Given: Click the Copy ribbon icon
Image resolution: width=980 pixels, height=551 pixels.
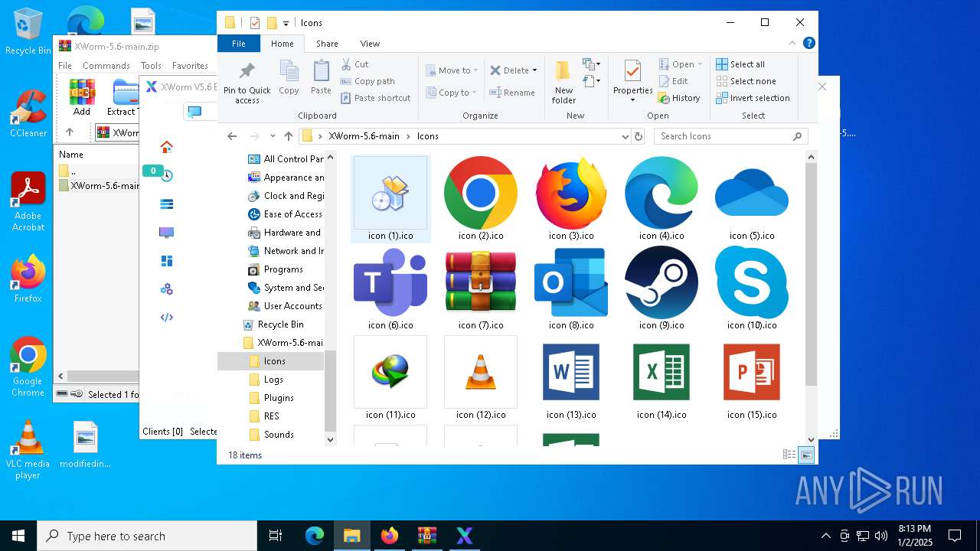Looking at the screenshot, I should click(x=289, y=78).
